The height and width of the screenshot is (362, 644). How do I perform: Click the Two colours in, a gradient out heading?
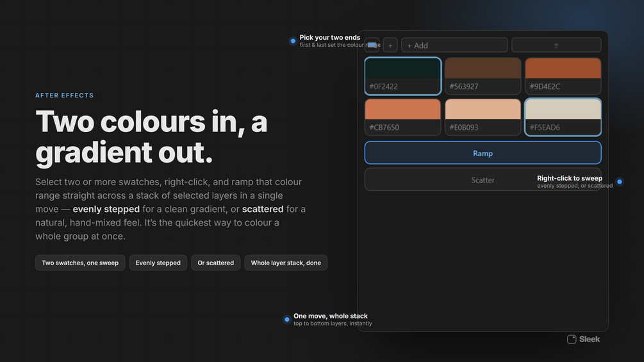(151, 136)
